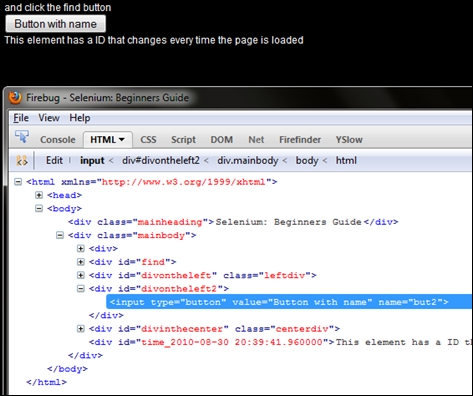Image resolution: width=473 pixels, height=396 pixels.
Task: Switch to the Console tab
Action: [x=58, y=140]
